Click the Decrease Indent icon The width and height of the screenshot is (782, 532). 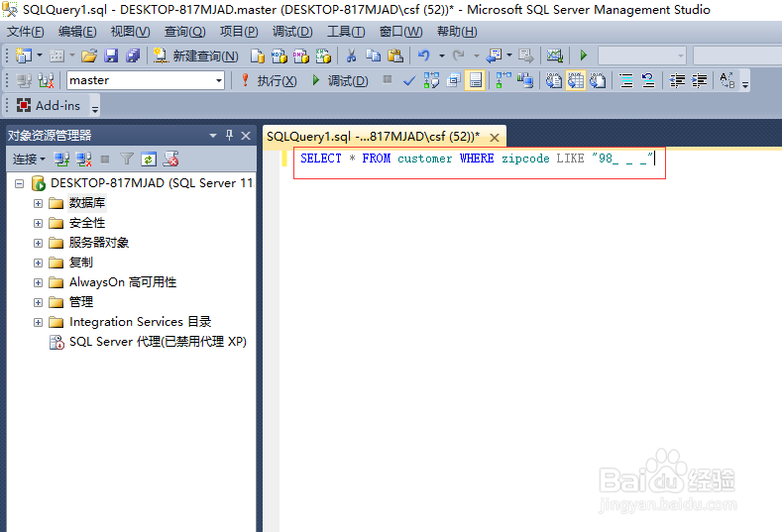677,80
